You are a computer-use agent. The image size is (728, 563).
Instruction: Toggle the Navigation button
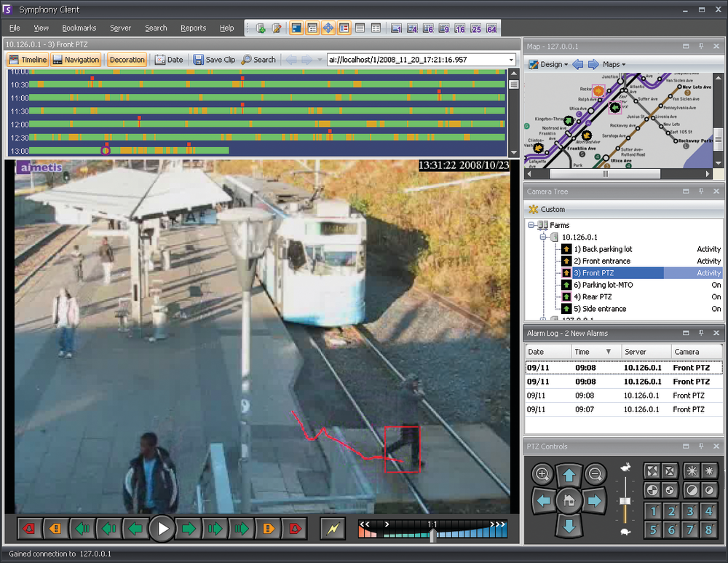[x=76, y=60]
